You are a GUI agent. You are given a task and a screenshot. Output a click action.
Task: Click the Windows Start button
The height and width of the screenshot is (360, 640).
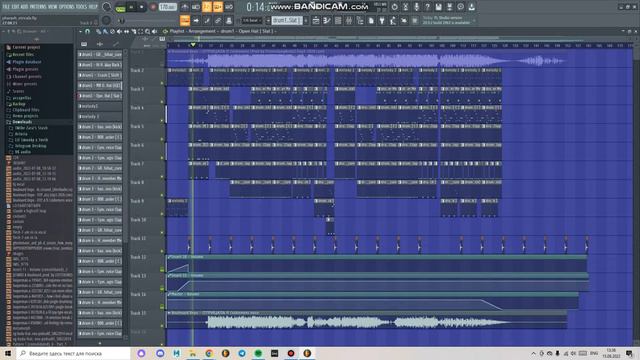click(8, 353)
